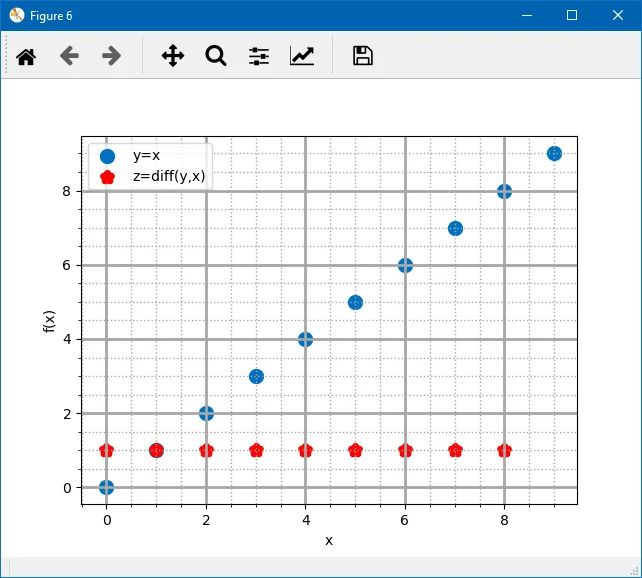Click the red pentagon point at x=3
The width and height of the screenshot is (642, 578).
tap(256, 451)
